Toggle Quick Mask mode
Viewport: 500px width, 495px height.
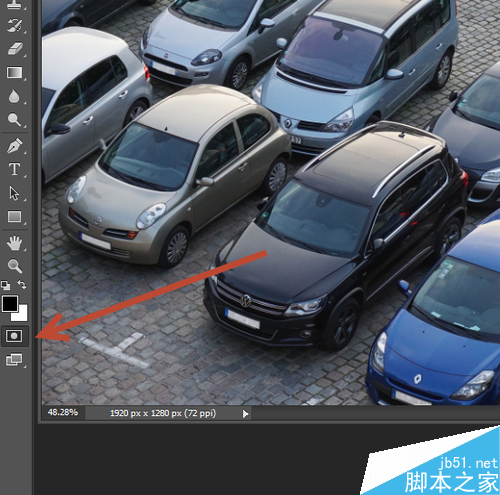[14, 336]
